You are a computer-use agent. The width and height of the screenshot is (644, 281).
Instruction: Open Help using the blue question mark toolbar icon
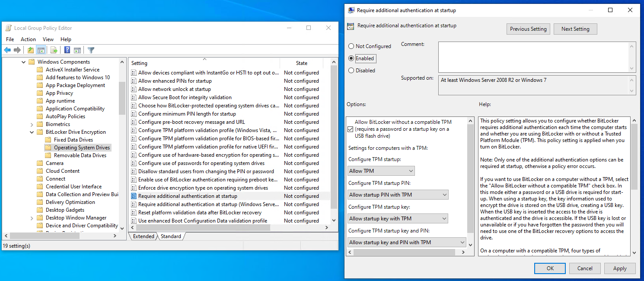(67, 50)
